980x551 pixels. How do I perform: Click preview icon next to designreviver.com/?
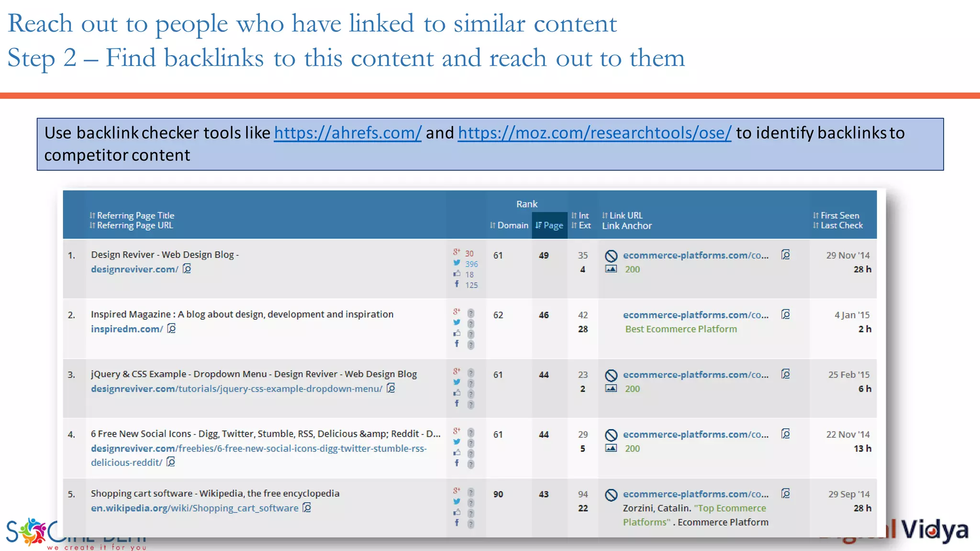(x=187, y=269)
